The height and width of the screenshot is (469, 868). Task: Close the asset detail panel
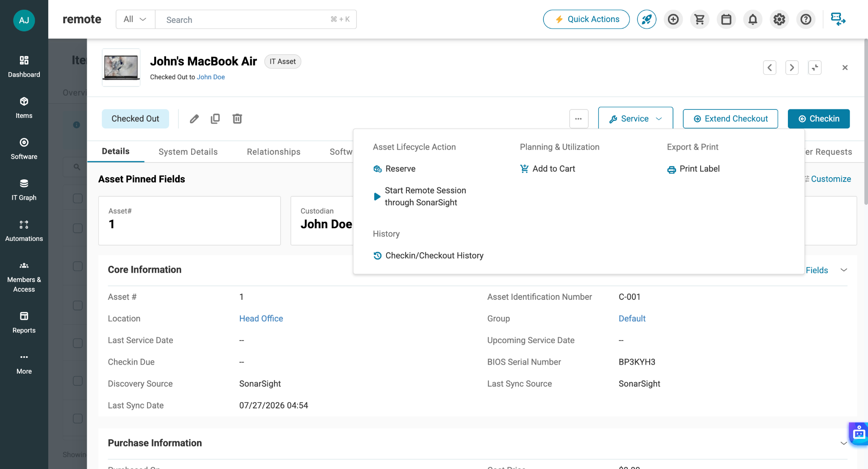point(845,68)
